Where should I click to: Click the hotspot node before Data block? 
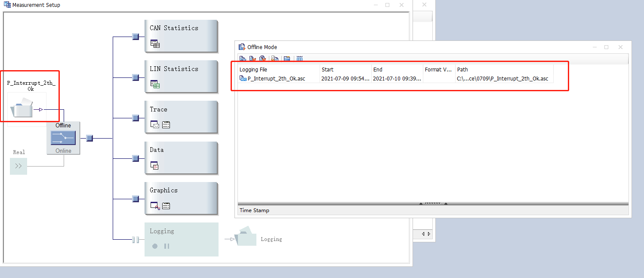(x=136, y=158)
